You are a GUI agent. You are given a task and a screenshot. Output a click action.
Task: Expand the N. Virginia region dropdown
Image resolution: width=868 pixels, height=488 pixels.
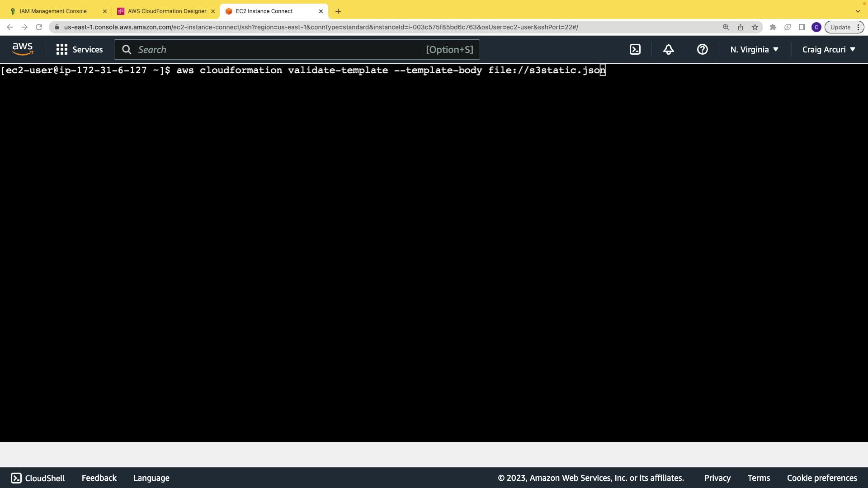click(754, 50)
